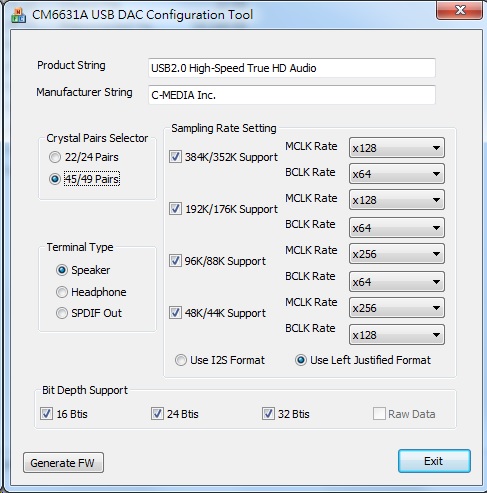
Task: Close the Configuration Tool window
Action: (x=459, y=10)
